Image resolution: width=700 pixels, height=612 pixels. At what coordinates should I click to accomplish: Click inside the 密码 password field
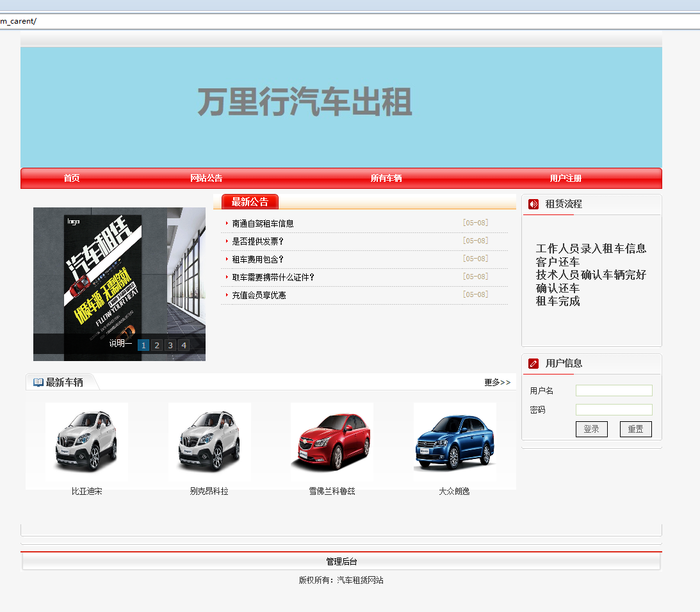tap(614, 409)
